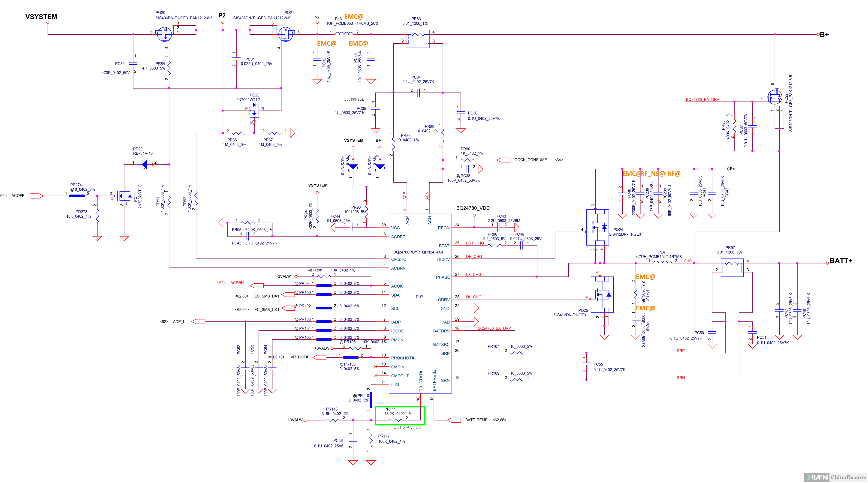Click the BATSRC pin label
868x483 pixels.
pos(441,344)
